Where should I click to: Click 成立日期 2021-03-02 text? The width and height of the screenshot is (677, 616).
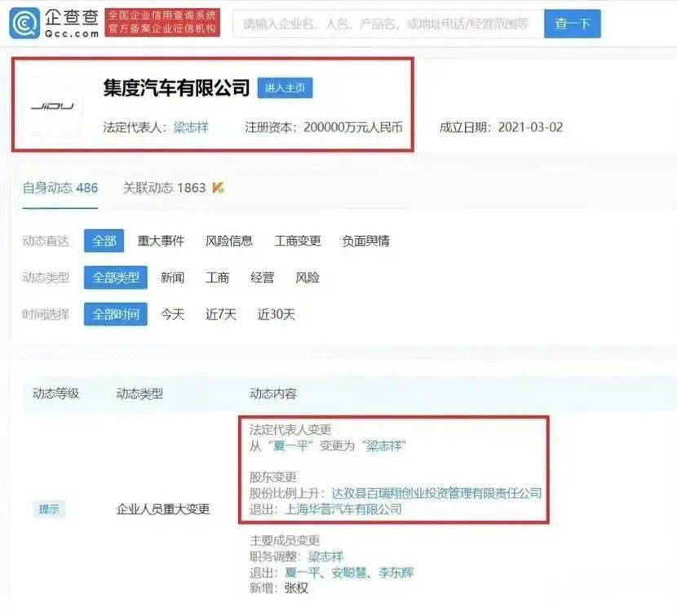point(502,127)
